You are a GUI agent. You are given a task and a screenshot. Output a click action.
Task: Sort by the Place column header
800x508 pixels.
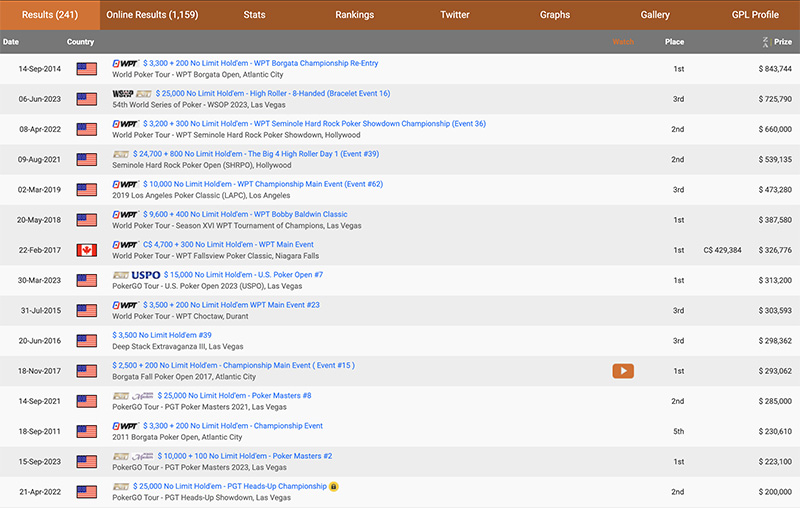coord(674,42)
